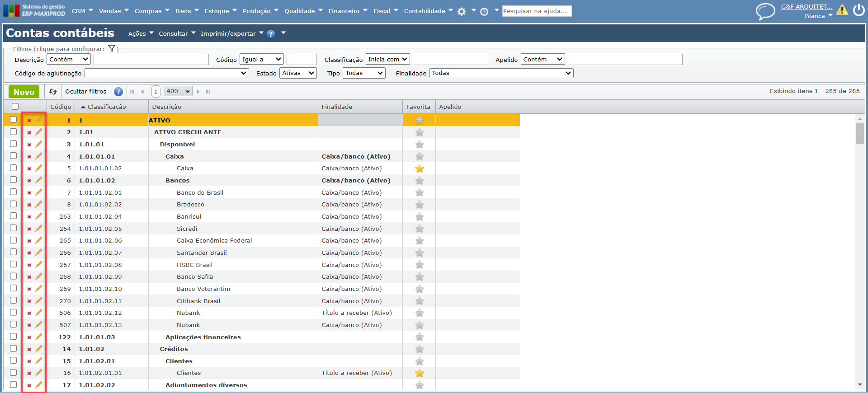Screen dimensions: 868x393
Task: Click Ocultar filtros to hide filters
Action: [x=85, y=92]
